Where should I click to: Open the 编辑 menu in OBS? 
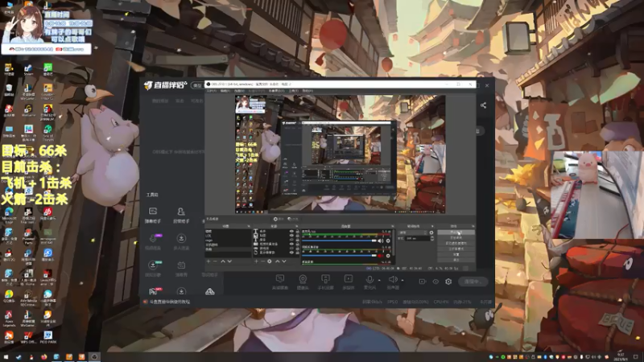225,91
